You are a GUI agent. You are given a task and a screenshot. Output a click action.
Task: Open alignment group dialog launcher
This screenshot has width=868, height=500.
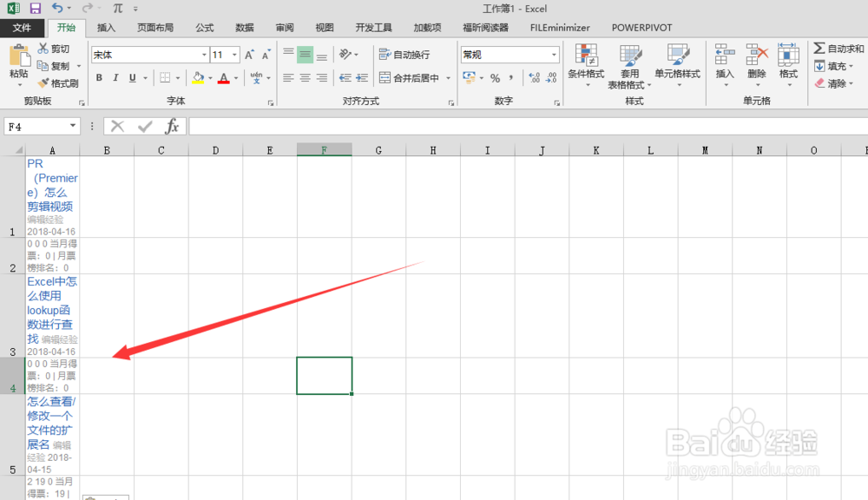(451, 103)
